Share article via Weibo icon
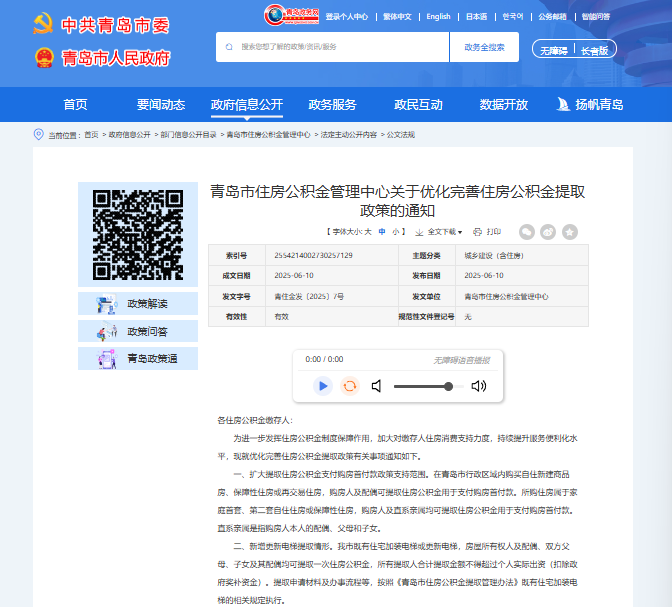The width and height of the screenshot is (672, 607). pos(548,231)
